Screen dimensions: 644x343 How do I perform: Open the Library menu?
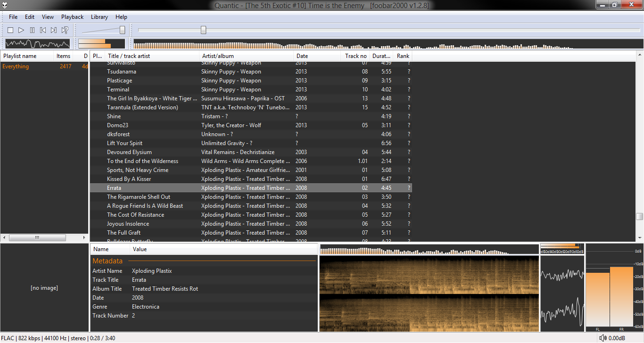pos(99,17)
